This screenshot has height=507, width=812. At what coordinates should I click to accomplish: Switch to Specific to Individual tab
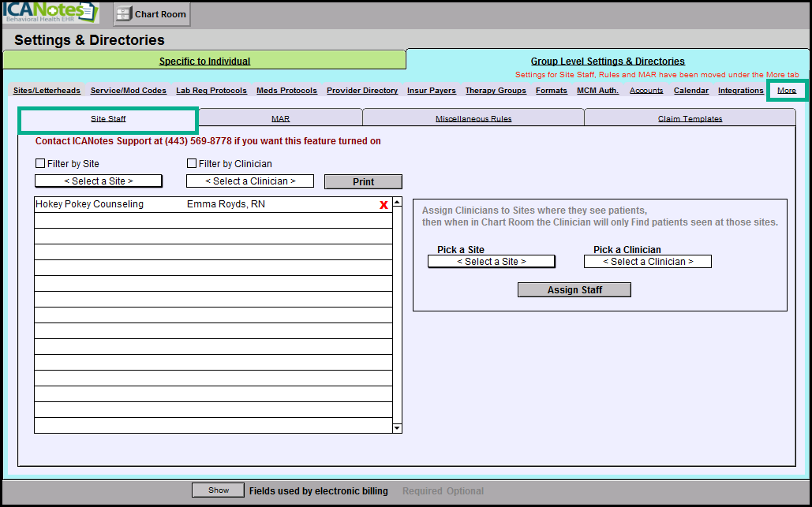(204, 61)
